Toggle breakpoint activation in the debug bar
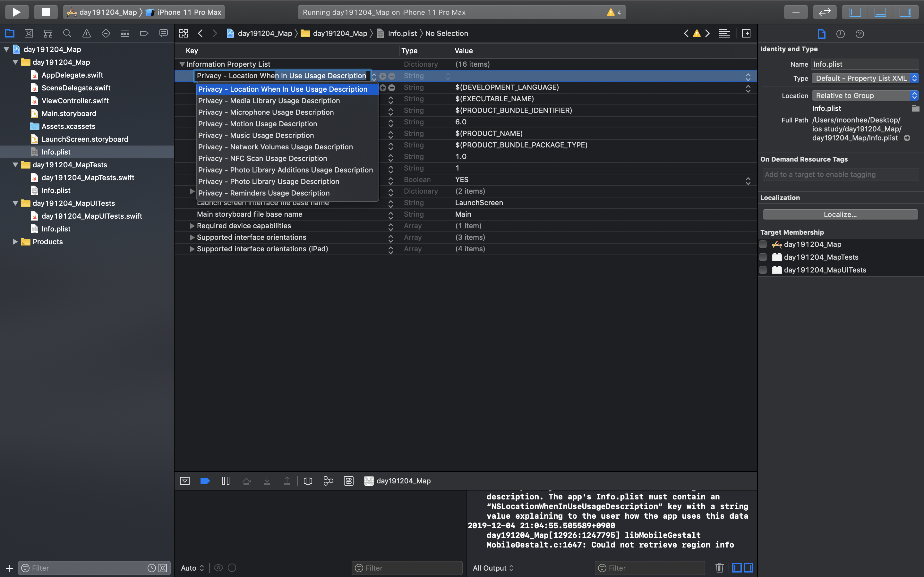The width and height of the screenshot is (924, 577). pyautogui.click(x=205, y=481)
